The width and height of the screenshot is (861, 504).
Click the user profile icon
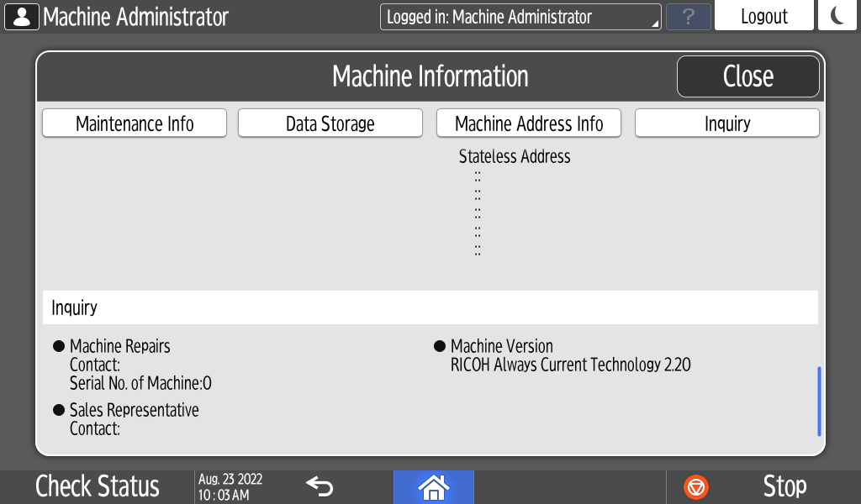22,17
